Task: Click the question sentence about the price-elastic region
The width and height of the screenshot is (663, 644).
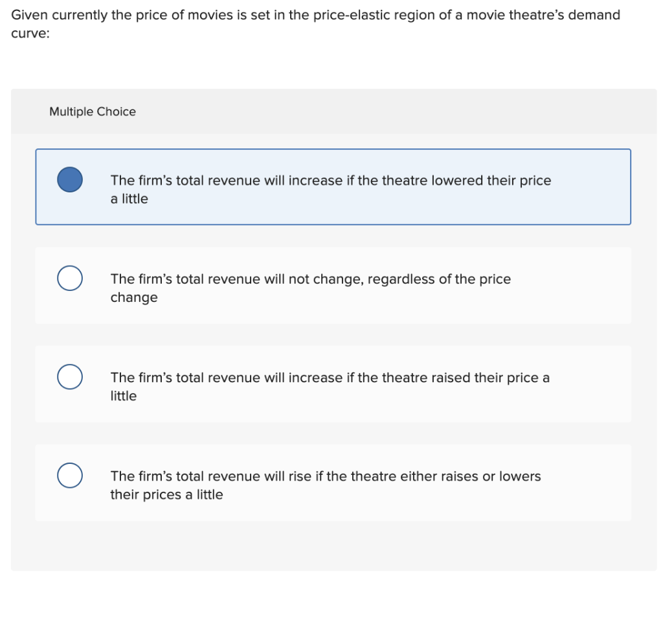Action: tap(315, 24)
